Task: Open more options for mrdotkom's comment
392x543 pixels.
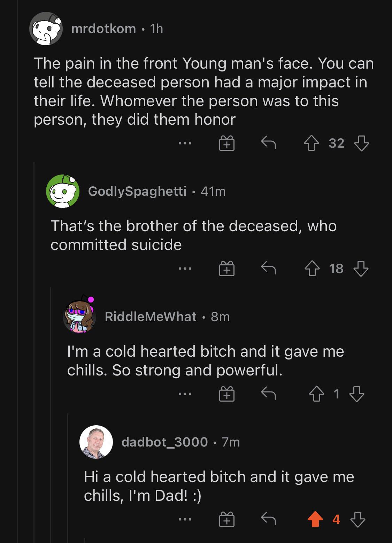Action: tap(185, 143)
